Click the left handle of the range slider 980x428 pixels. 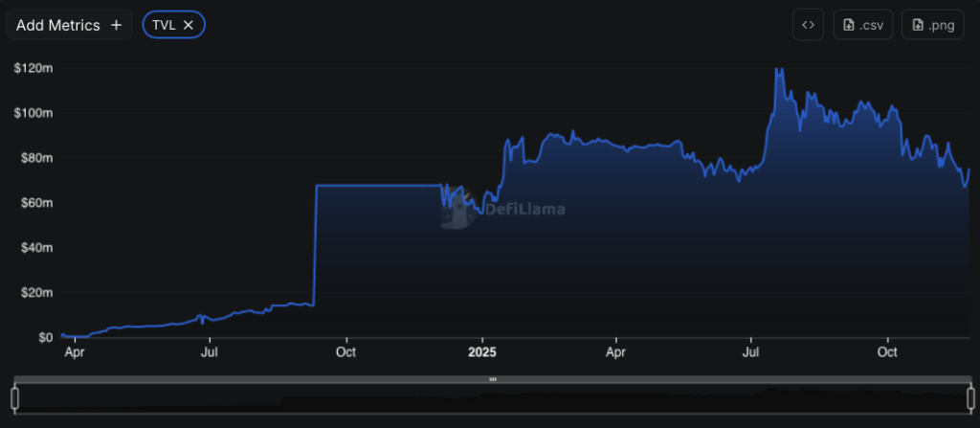[x=15, y=398]
